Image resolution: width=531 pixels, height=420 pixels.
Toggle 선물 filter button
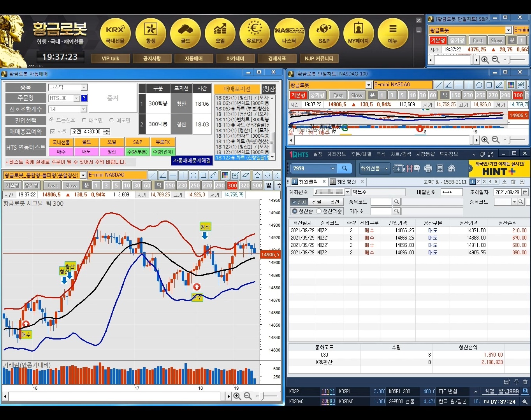[317, 202]
